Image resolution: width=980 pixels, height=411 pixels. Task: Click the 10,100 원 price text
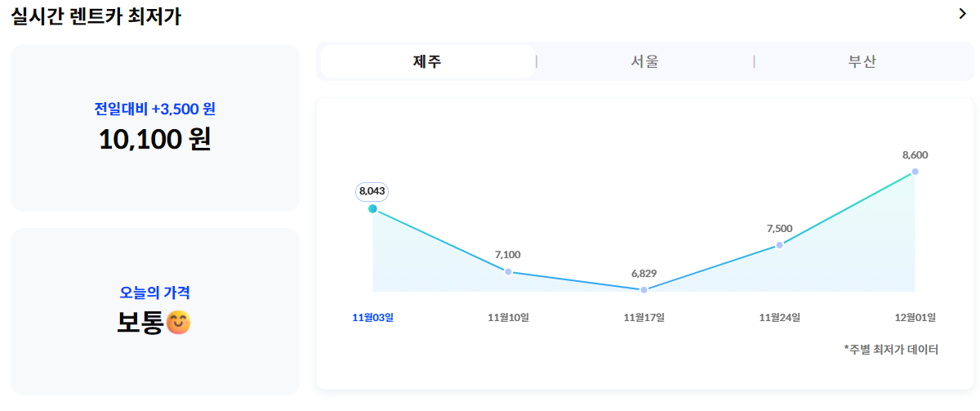click(x=155, y=139)
